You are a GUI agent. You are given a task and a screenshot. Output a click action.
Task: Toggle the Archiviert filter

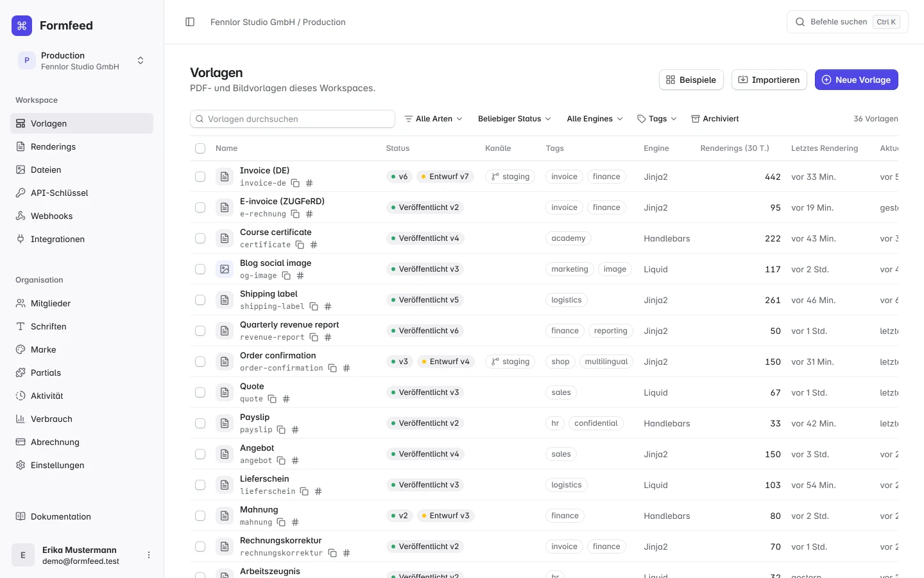pos(715,119)
